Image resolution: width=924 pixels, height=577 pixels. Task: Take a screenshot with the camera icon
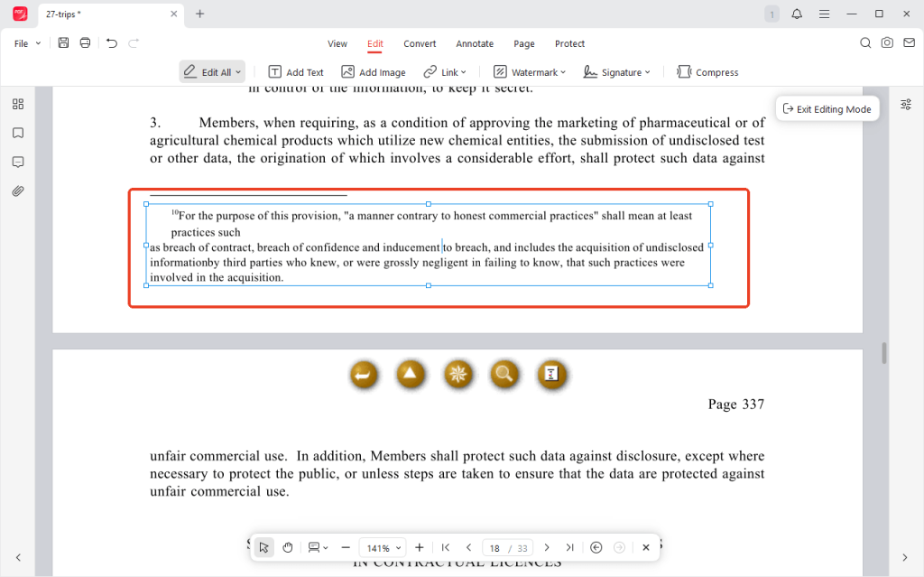pyautogui.click(x=887, y=42)
